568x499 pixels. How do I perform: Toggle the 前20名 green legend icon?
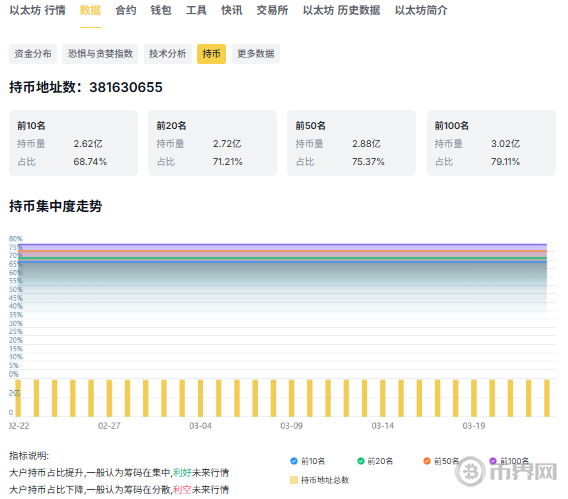coord(360,461)
